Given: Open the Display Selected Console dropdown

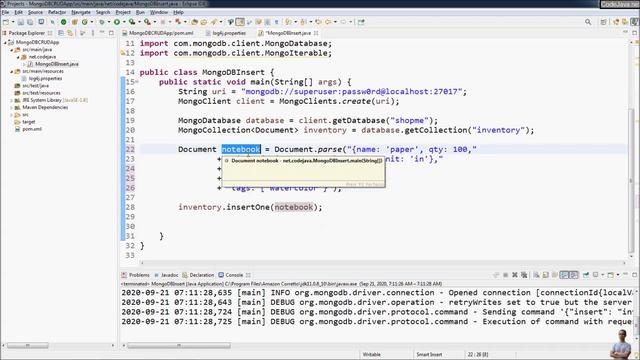Looking at the screenshot, I should [x=603, y=275].
